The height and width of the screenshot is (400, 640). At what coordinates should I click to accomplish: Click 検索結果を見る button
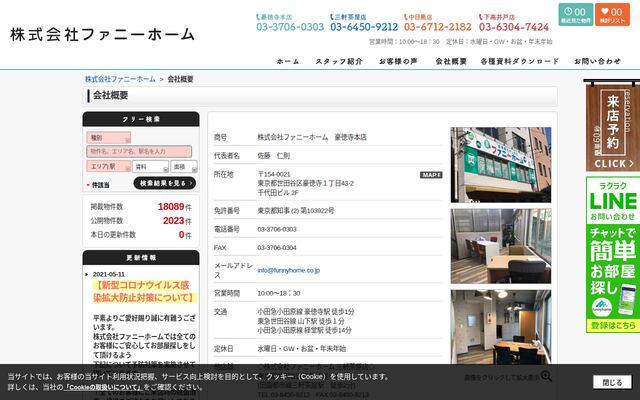(165, 183)
